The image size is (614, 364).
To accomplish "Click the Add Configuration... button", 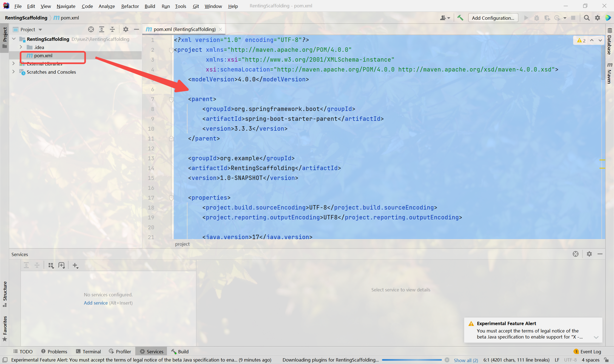I will click(493, 18).
